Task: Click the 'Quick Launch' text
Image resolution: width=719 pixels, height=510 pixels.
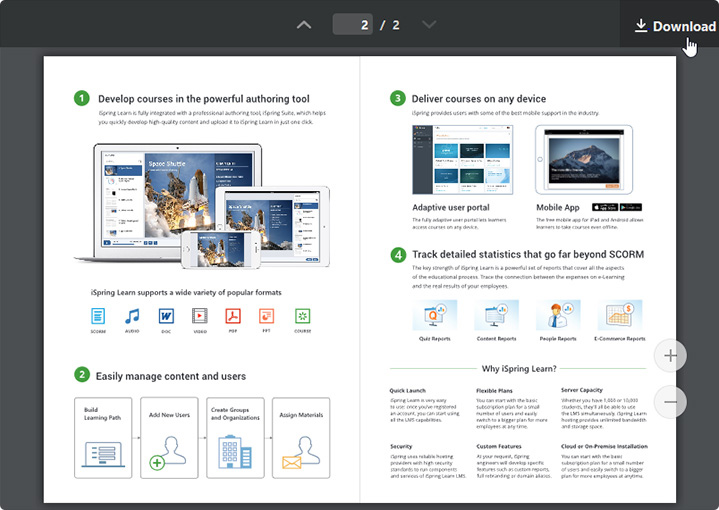Action: [408, 391]
